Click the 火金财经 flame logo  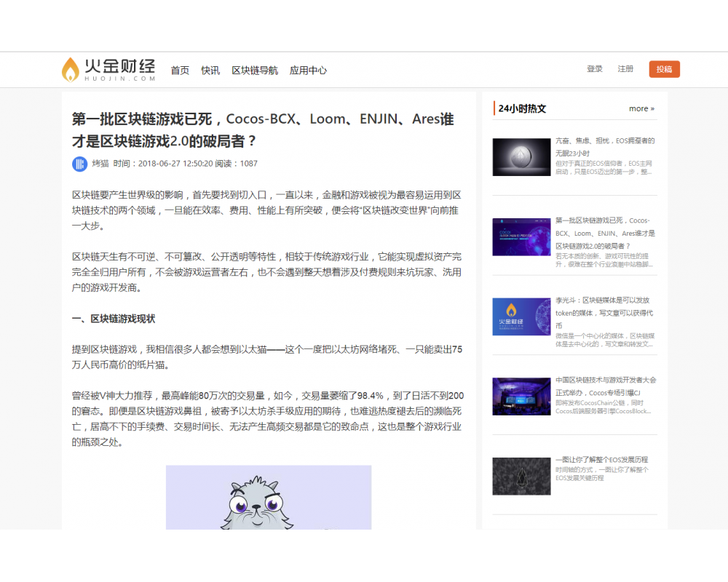108,70
